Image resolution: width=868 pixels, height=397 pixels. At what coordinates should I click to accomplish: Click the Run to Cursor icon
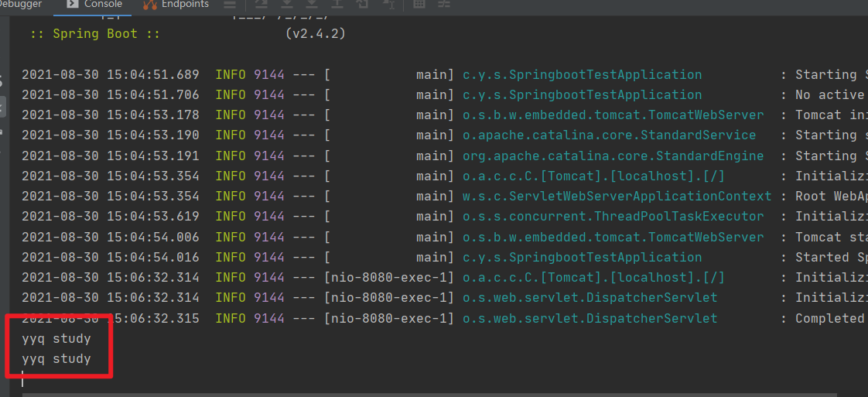point(388,4)
